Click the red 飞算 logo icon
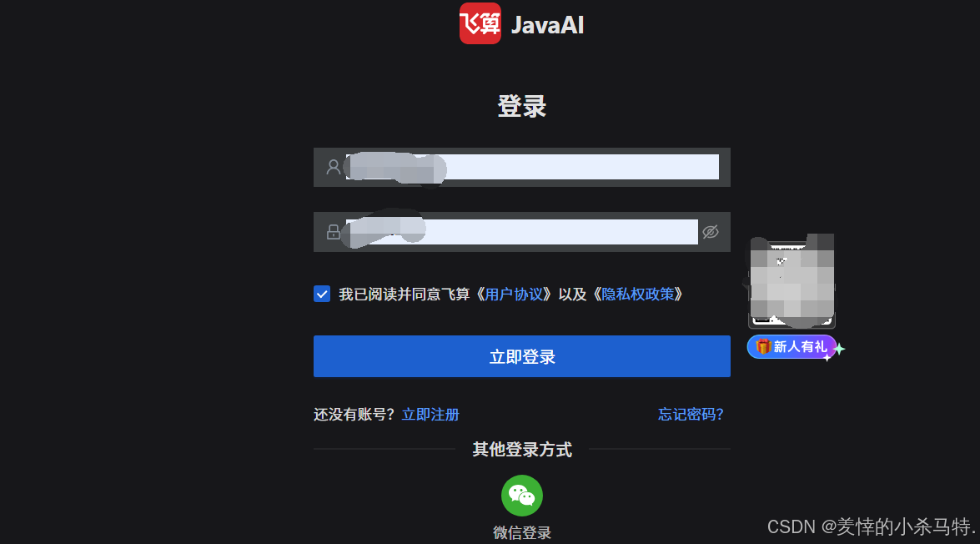 click(480, 23)
